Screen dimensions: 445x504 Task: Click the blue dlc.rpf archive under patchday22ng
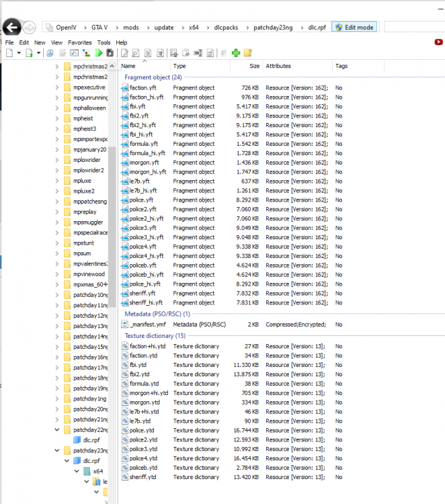pyautogui.click(x=87, y=440)
